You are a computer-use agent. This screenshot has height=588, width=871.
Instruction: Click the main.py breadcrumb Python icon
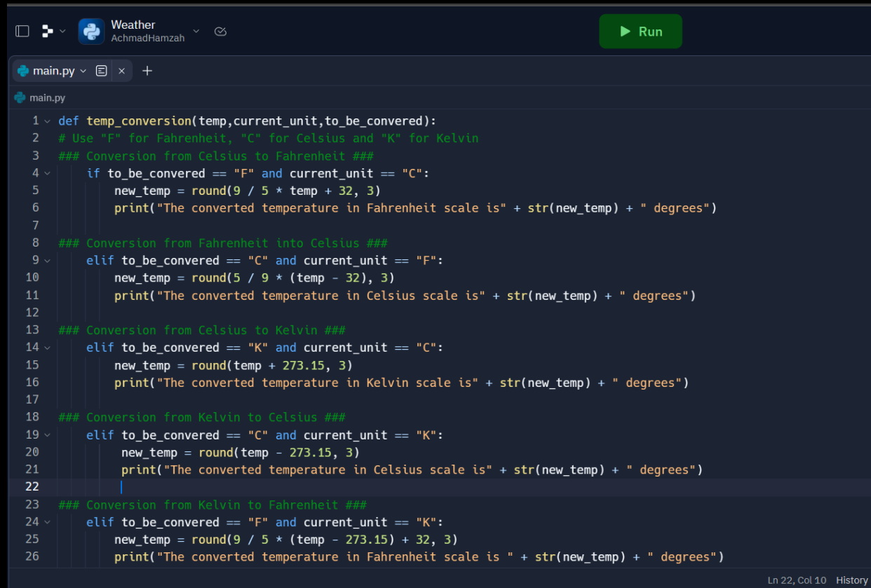point(20,97)
